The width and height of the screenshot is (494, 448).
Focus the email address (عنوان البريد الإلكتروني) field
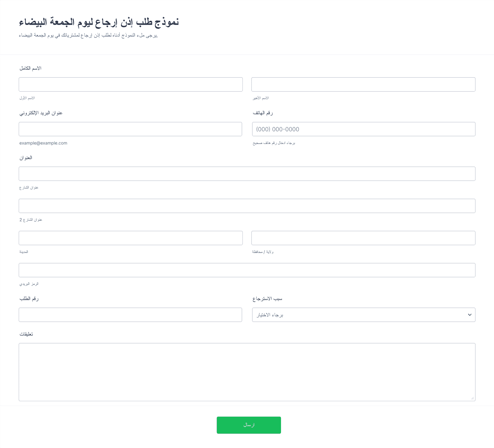[x=130, y=129]
